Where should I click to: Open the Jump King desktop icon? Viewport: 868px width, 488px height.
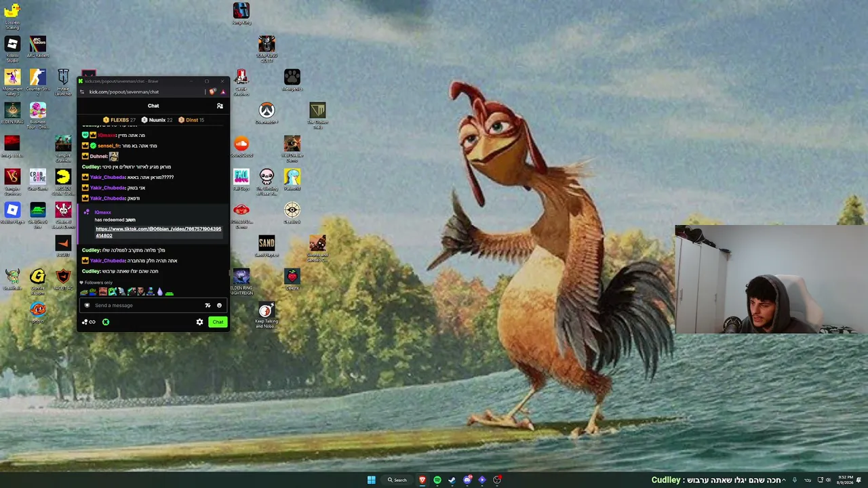pyautogui.click(x=241, y=14)
